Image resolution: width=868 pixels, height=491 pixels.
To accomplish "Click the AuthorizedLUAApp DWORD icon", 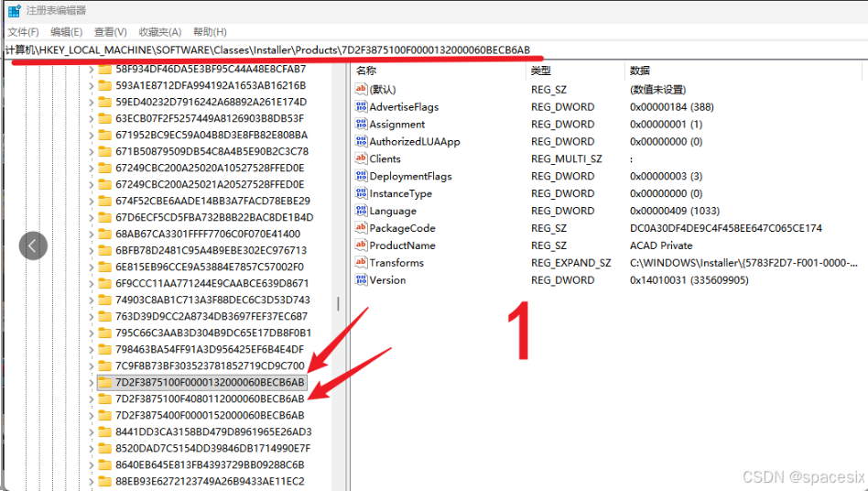I will pyautogui.click(x=361, y=141).
